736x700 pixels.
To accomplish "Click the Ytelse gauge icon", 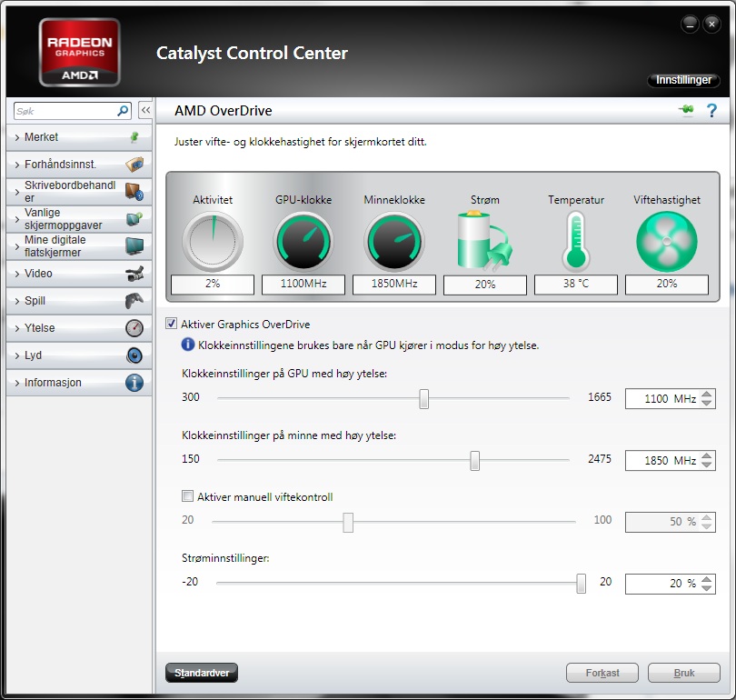I will pyautogui.click(x=134, y=327).
